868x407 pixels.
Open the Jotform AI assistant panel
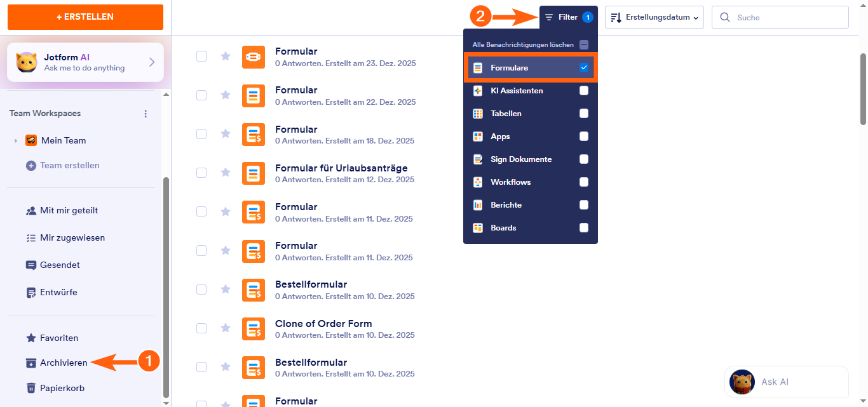[x=85, y=62]
